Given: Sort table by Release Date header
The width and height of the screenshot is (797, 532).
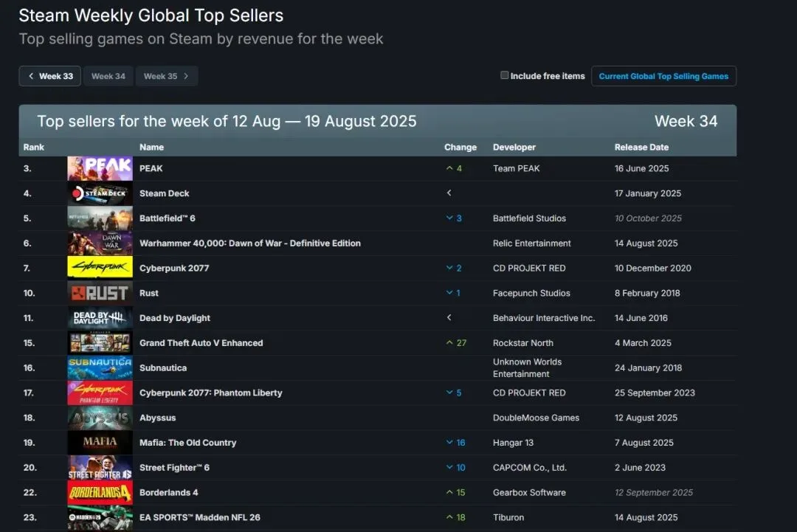Looking at the screenshot, I should click(641, 147).
